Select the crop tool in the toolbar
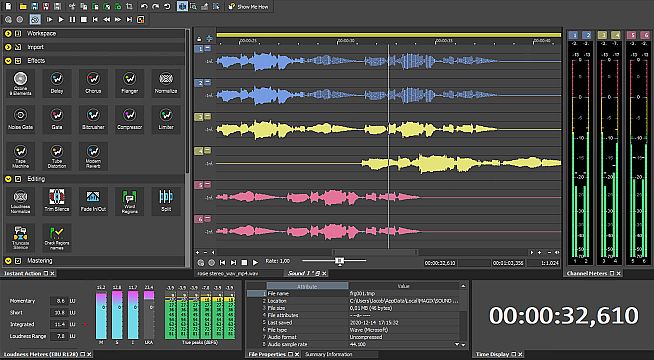Screen dimensions: 654x360 tap(129, 6)
